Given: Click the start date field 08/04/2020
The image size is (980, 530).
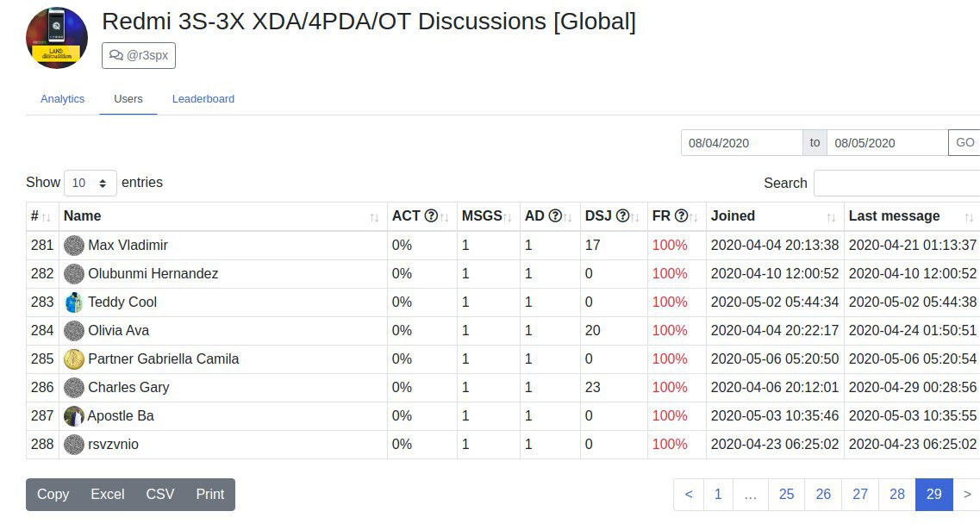Looking at the screenshot, I should click(x=742, y=142).
